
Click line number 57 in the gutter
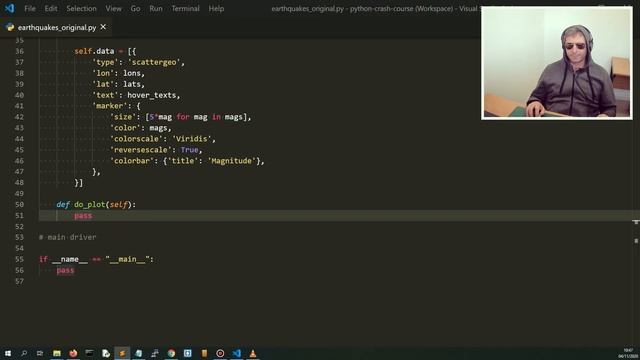pos(19,281)
